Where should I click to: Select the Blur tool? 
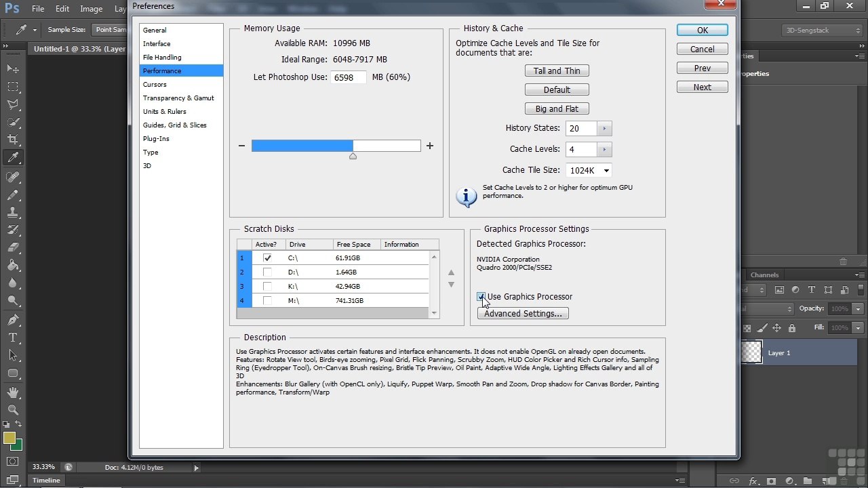pyautogui.click(x=13, y=283)
